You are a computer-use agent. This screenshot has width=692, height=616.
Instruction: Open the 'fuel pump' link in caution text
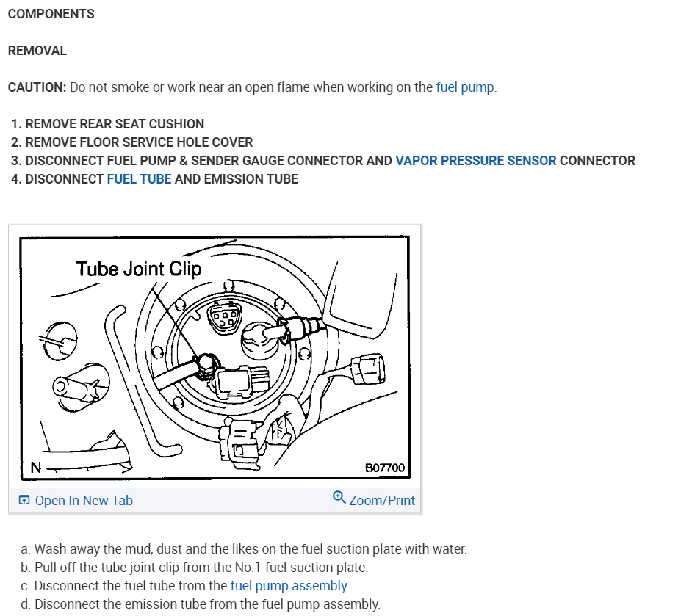point(465,87)
